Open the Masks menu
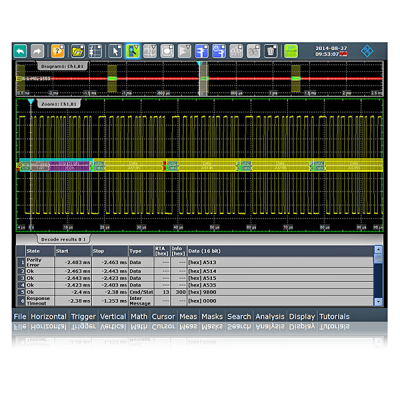 (x=212, y=316)
